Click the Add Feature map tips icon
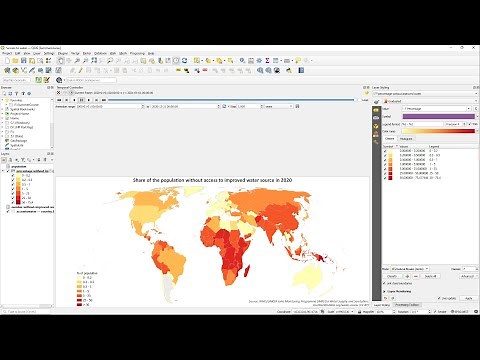 pos(298,61)
